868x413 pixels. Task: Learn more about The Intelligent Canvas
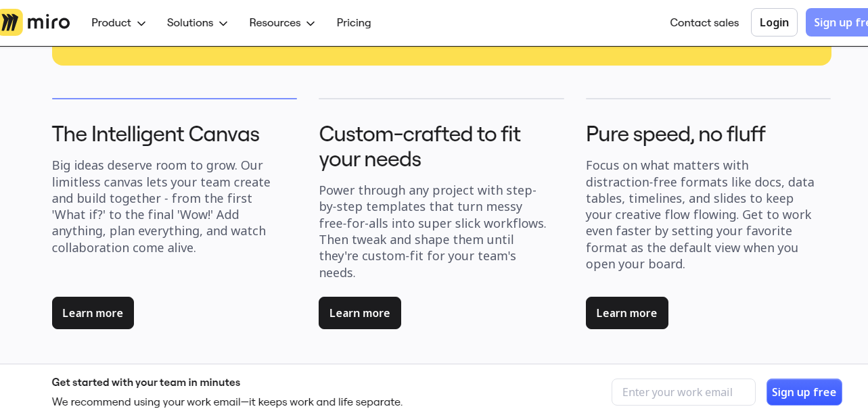click(93, 313)
